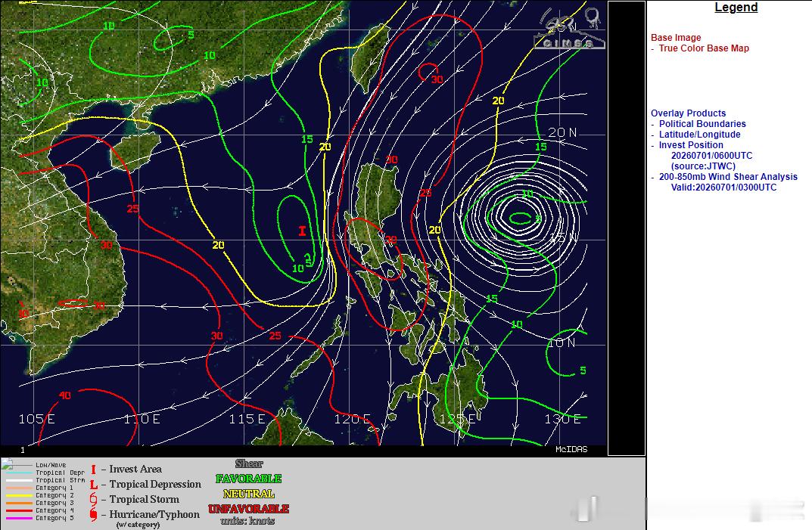Click the green FAVORABLE shear label
812x530 pixels.
248,479
